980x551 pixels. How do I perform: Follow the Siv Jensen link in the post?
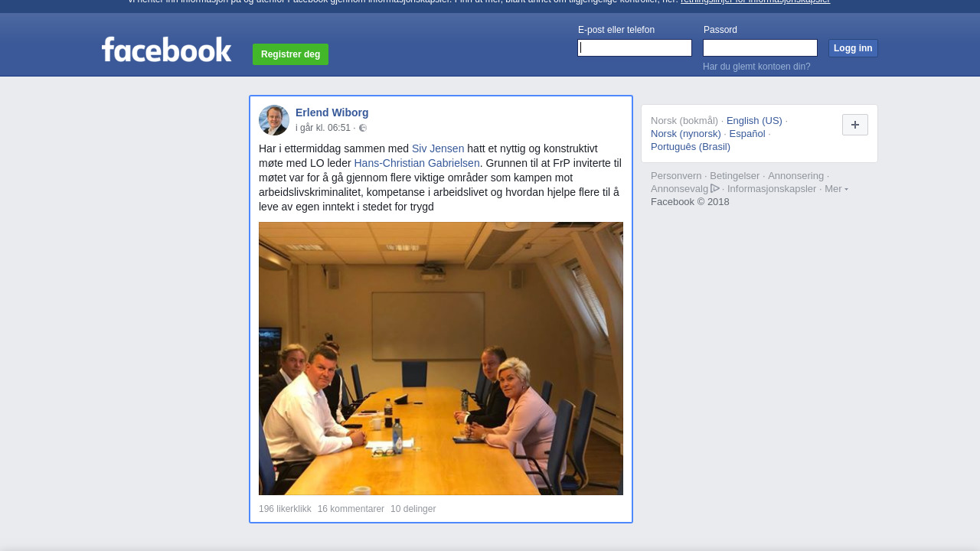438,148
